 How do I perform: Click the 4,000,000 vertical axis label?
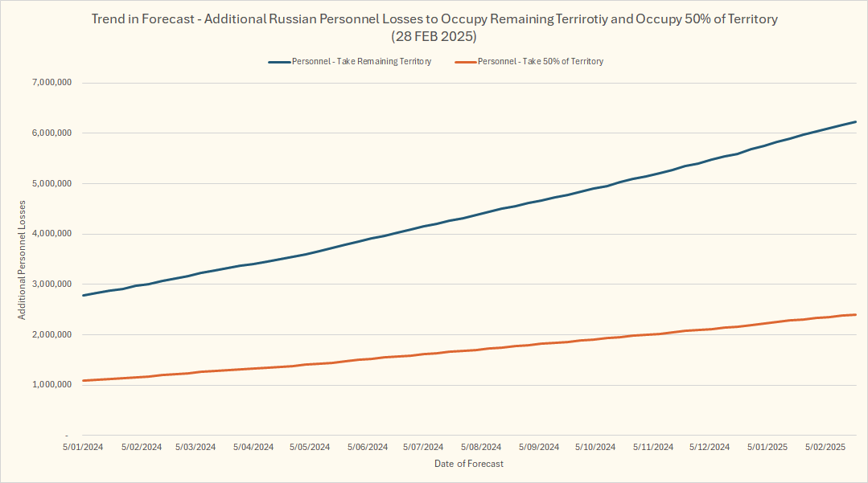(52, 234)
